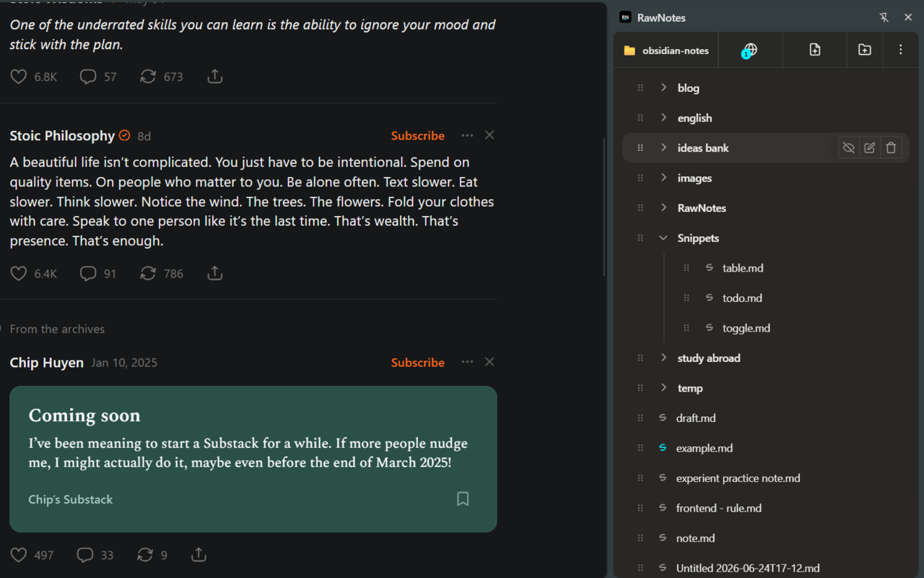Expand the RawNotes folder
Image resolution: width=924 pixels, height=578 pixels.
pyautogui.click(x=663, y=207)
